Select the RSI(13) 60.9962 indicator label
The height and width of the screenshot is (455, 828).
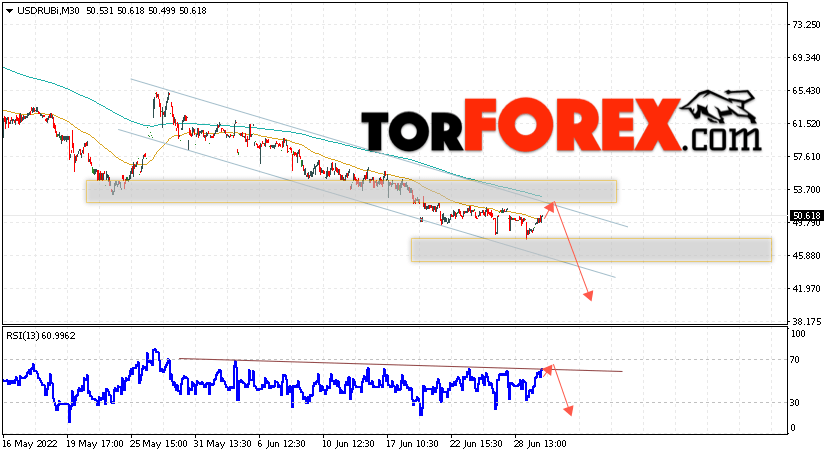click(x=41, y=336)
